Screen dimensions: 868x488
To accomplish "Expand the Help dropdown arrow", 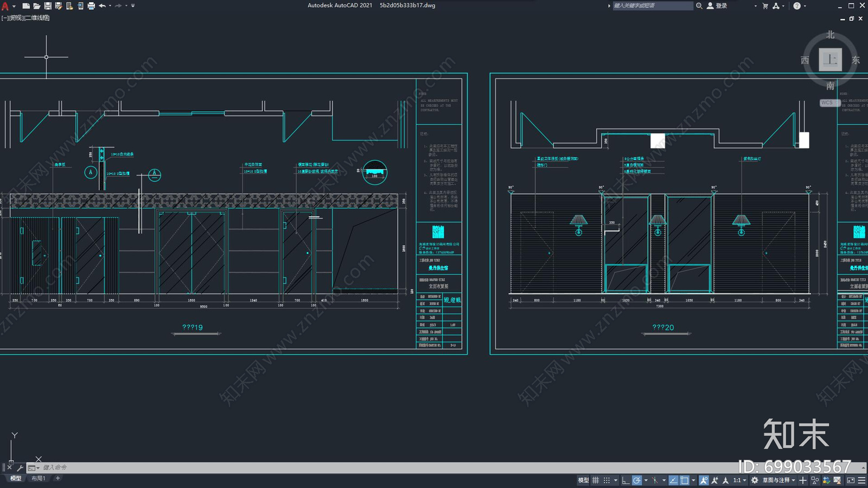I will pos(805,6).
